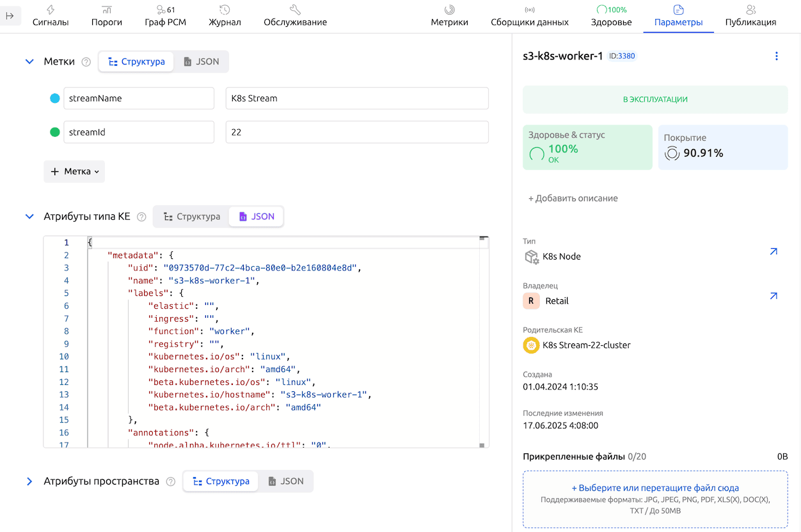
Task: Click the help icon next to Метки
Action: [86, 62]
